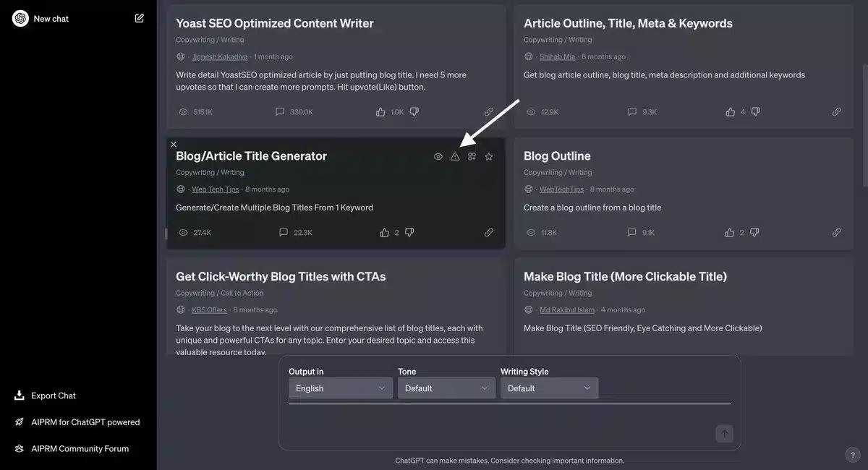Open author Web Tech Tips link on Title Generator card

click(215, 189)
